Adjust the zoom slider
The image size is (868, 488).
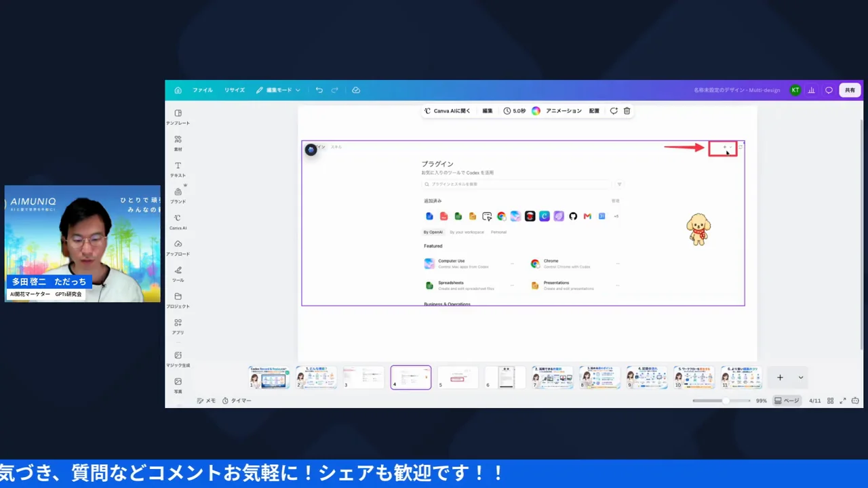722,401
